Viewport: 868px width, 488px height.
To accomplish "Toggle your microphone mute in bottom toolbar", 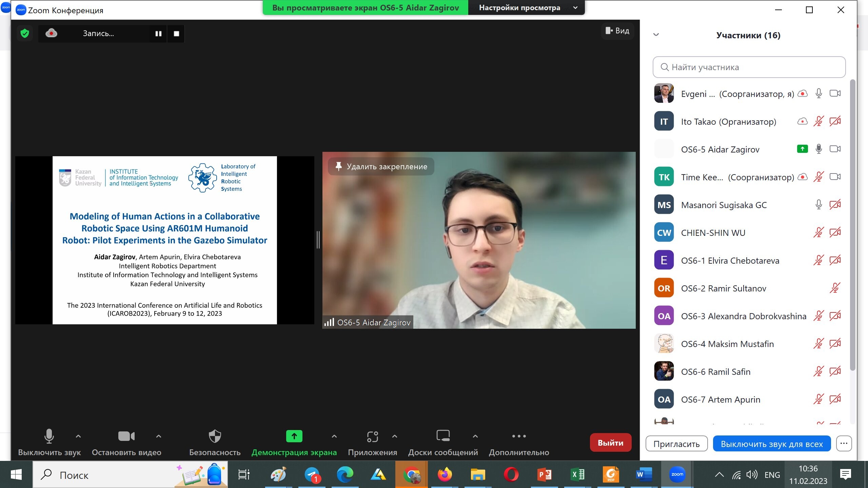I will [x=49, y=436].
